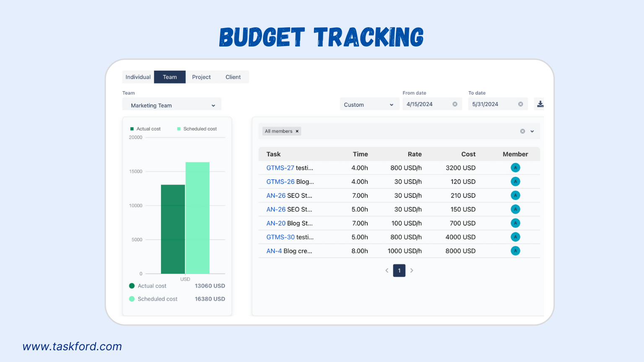This screenshot has height=362, width=644.
Task: Expand the members filter dropdown chevron
Action: (532, 131)
